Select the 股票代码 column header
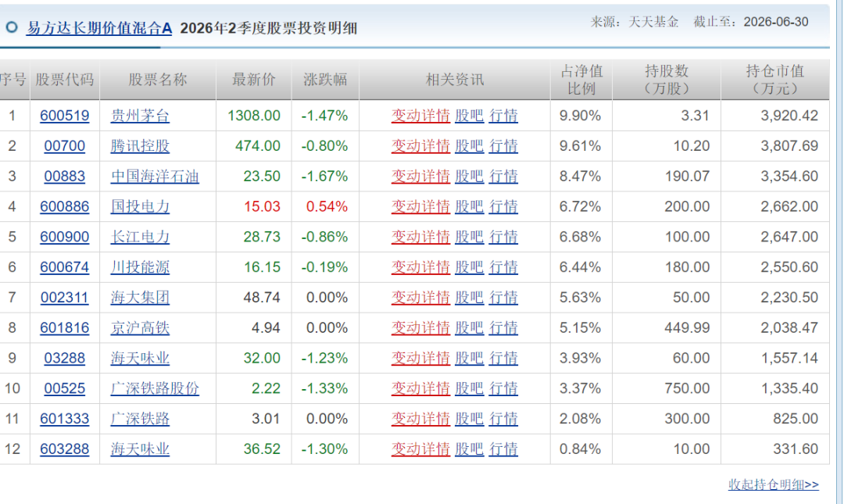This screenshot has height=504, width=844. [x=65, y=80]
